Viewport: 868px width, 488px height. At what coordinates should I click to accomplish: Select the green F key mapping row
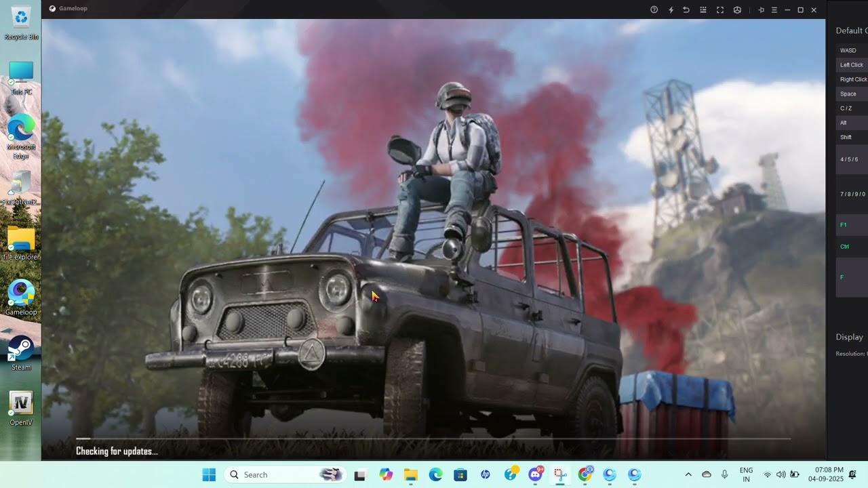pos(852,277)
